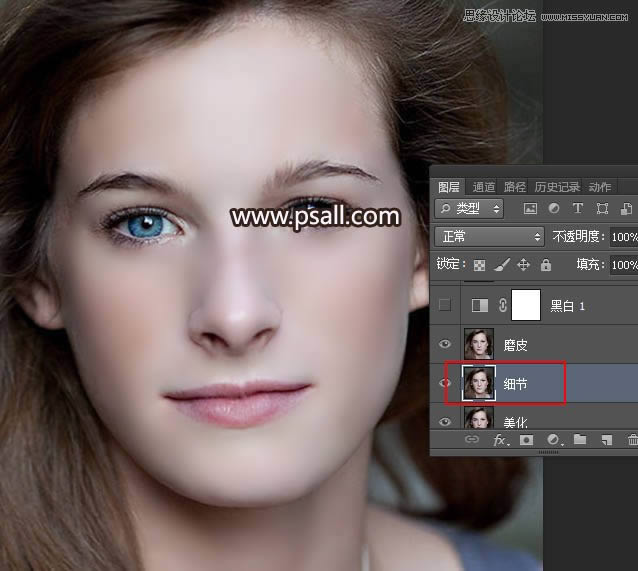Add a layer mask from bottom bar
This screenshot has width=638, height=571.
click(x=525, y=440)
